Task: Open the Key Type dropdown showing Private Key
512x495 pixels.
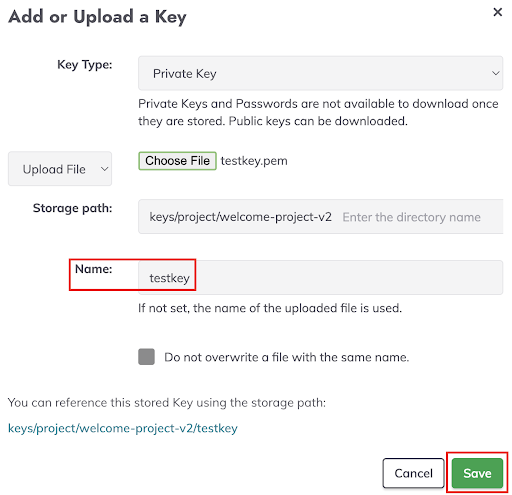Action: 320,73
